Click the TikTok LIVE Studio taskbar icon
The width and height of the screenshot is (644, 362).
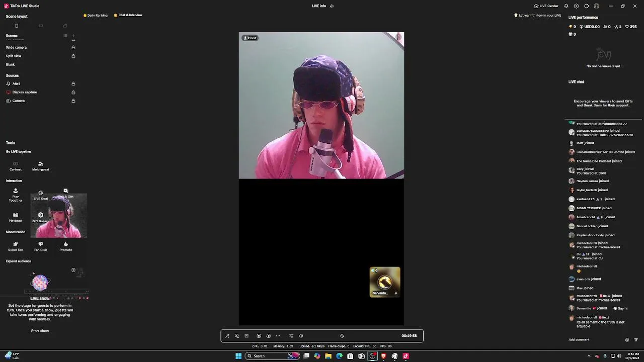[406, 356]
